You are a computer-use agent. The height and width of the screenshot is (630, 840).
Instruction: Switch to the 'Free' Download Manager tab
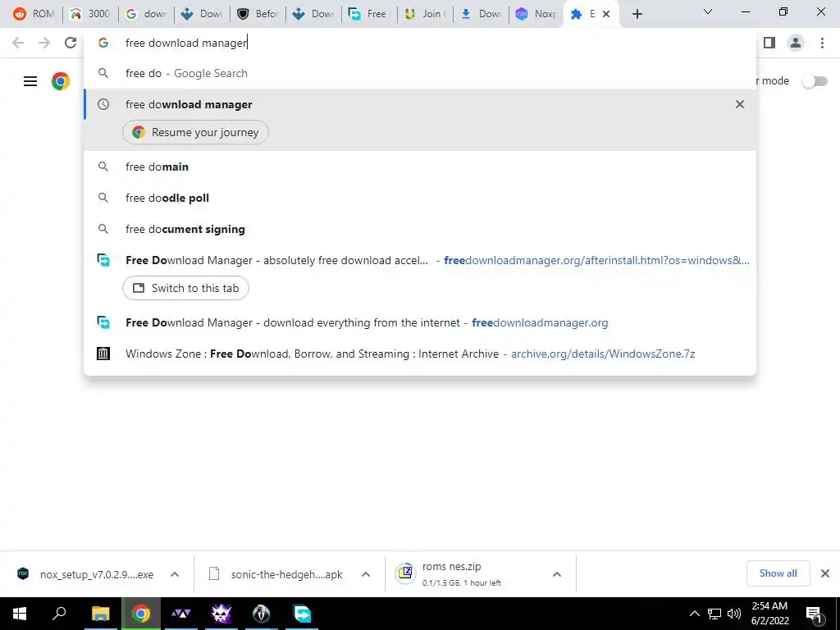pos(368,14)
